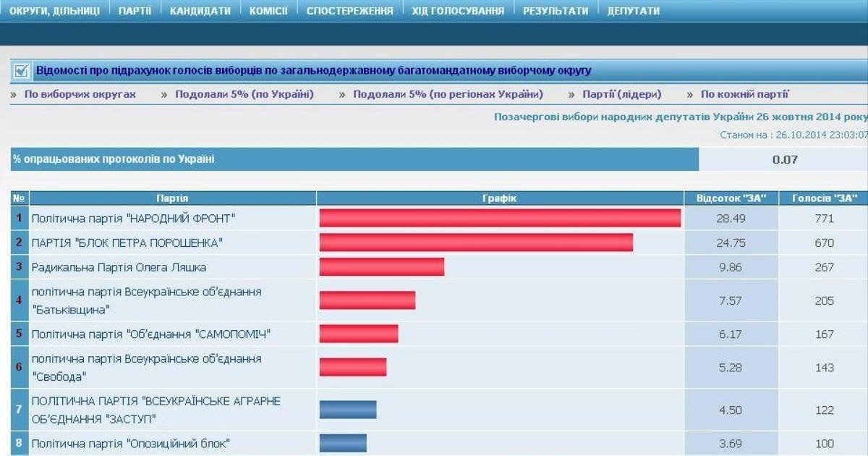Click the НАРОДНИЙ ФРОНТ red bar
This screenshot has width=868, height=456.
click(500, 218)
